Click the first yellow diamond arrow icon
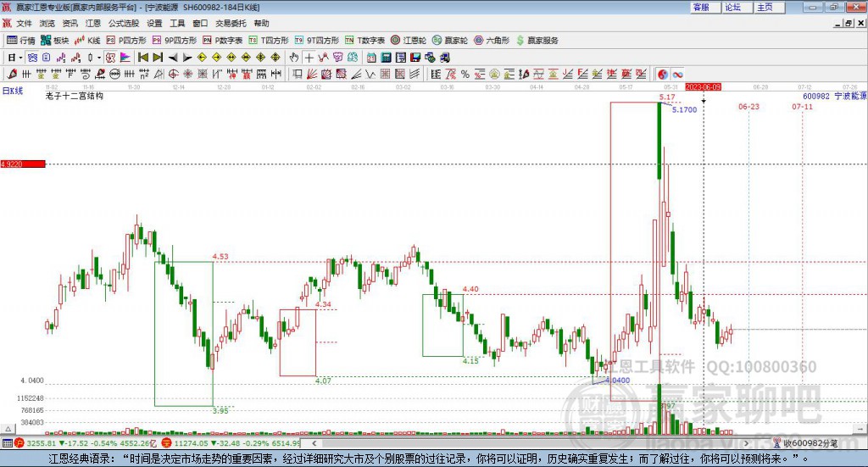Image resolution: width=868 pixels, height=467 pixels. 202,58
